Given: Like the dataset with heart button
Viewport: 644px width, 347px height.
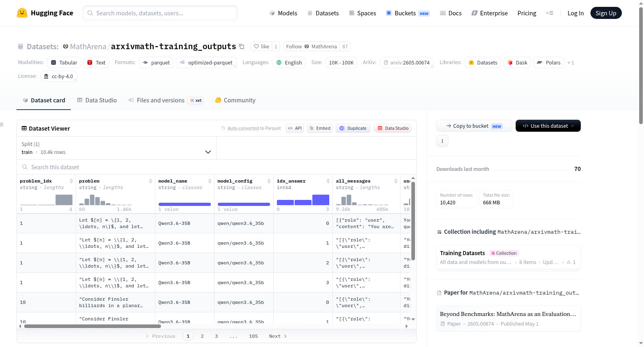Looking at the screenshot, I should point(261,46).
